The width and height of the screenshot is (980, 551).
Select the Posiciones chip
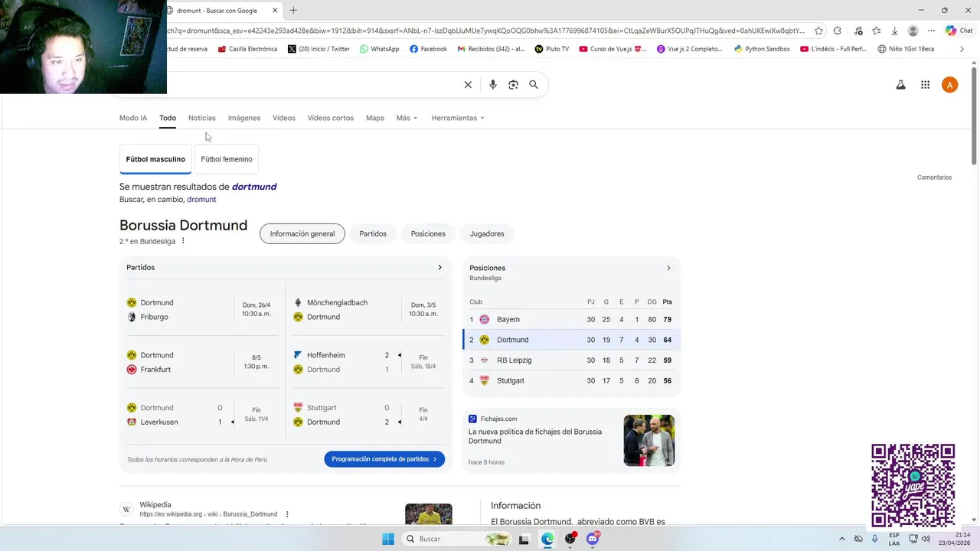[428, 233]
